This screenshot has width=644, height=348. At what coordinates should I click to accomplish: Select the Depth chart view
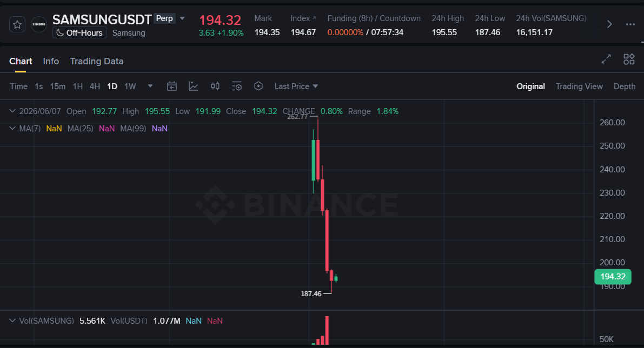625,86
